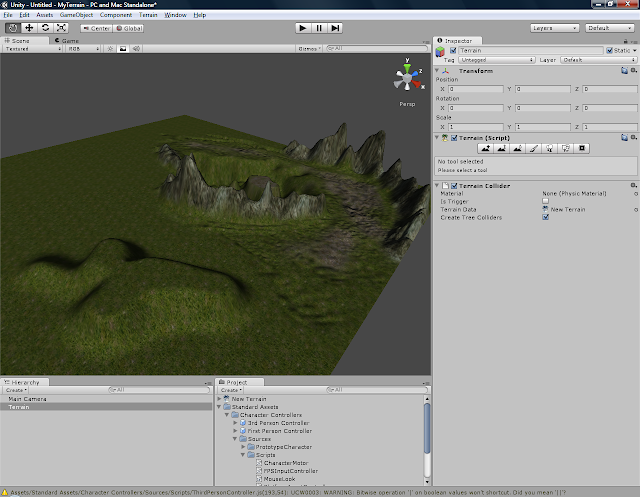Select the Raise/Lower Terrain height tool
Viewport: 640px width, 497px height.
pos(485,148)
